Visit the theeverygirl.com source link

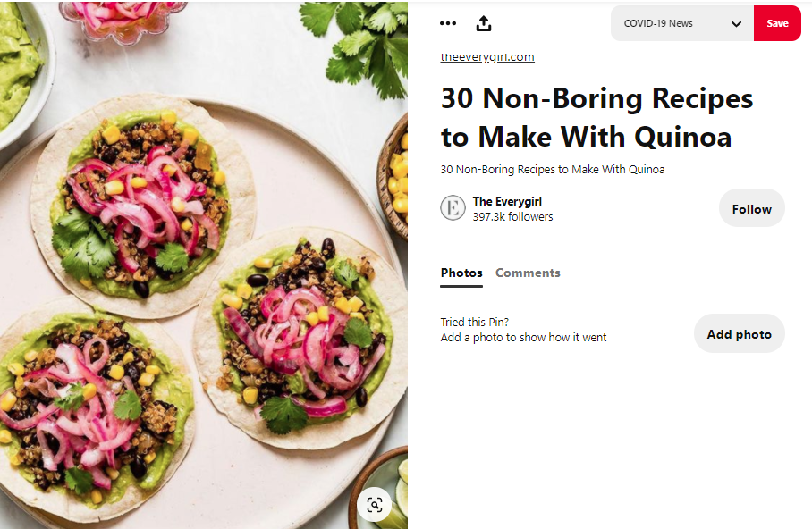487,57
